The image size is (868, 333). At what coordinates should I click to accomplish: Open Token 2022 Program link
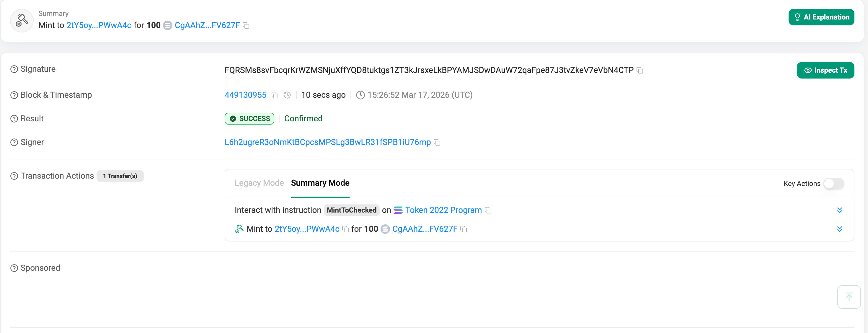pyautogui.click(x=443, y=210)
